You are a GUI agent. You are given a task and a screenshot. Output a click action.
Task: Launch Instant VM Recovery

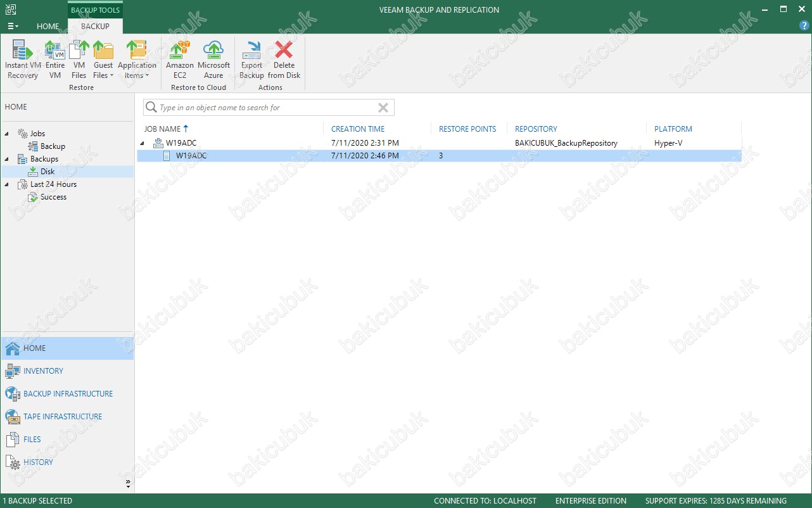[x=23, y=60]
